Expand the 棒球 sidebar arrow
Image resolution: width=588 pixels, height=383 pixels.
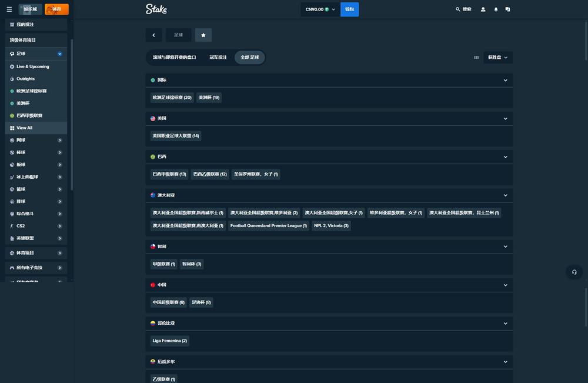[59, 153]
